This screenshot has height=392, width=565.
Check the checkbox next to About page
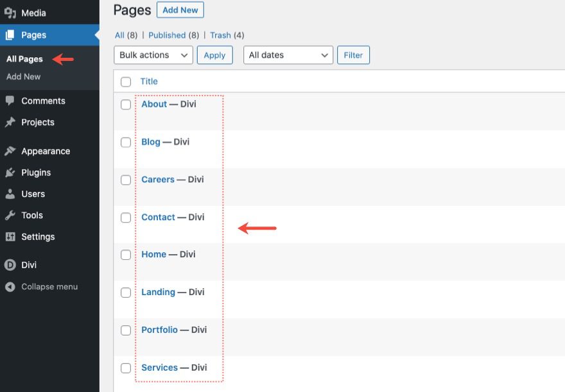(126, 104)
